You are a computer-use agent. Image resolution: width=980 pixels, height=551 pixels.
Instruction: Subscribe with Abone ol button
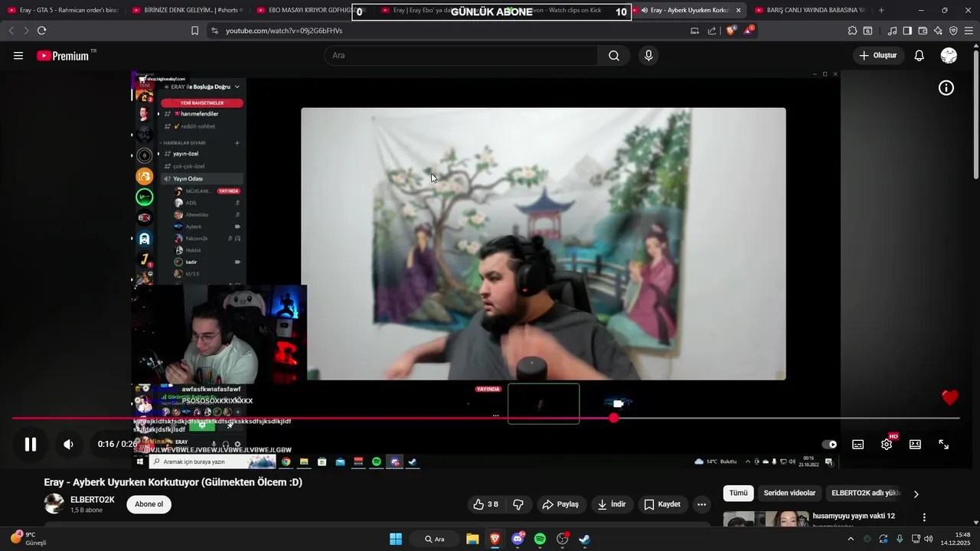tap(149, 504)
